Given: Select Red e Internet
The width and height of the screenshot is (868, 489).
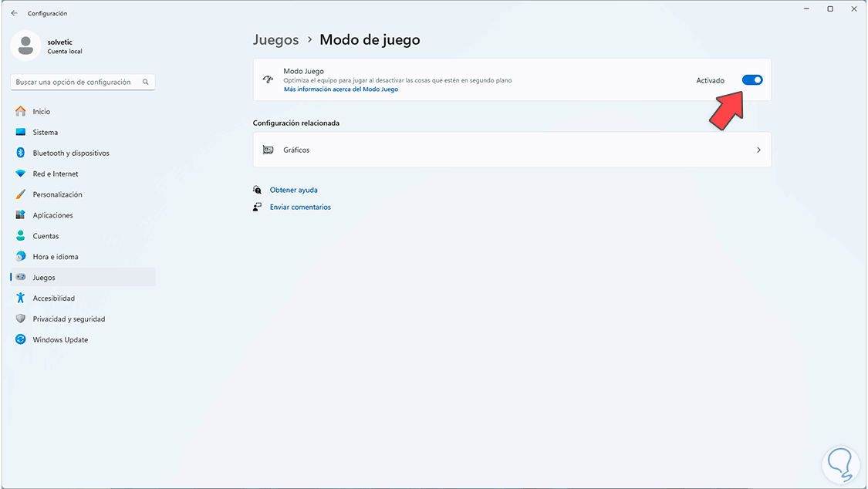Looking at the screenshot, I should click(83, 174).
